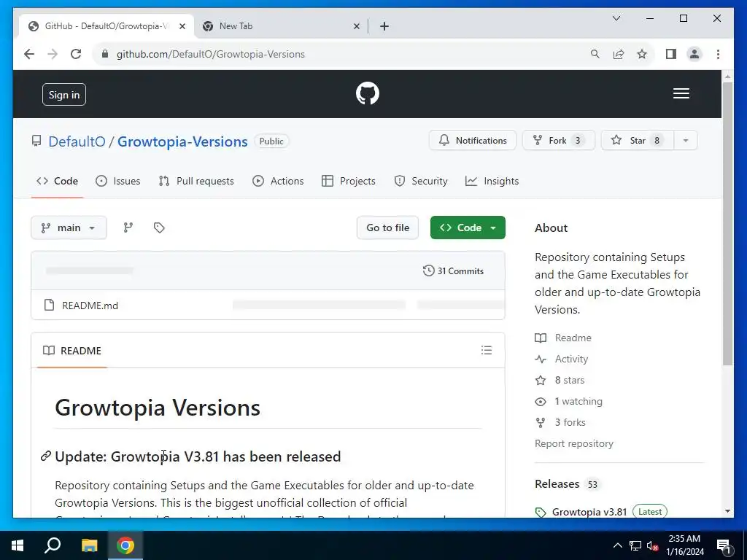The height and width of the screenshot is (560, 747).
Task: Switch to the Issues tab
Action: pyautogui.click(x=117, y=181)
